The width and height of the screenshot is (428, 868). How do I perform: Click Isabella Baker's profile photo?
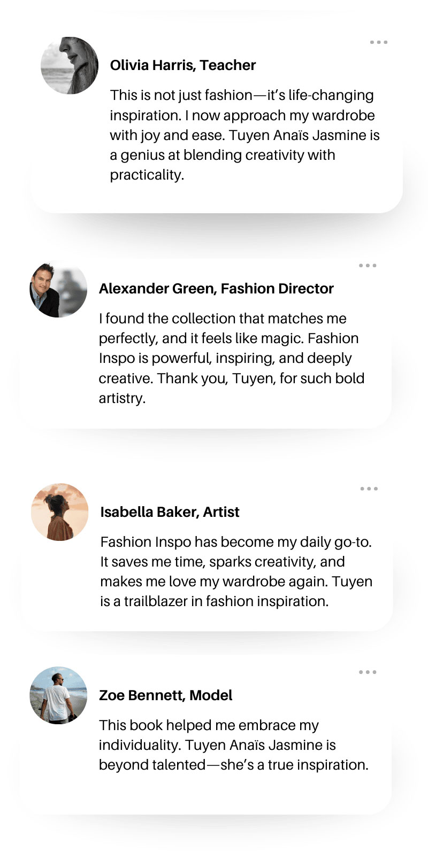point(60,512)
